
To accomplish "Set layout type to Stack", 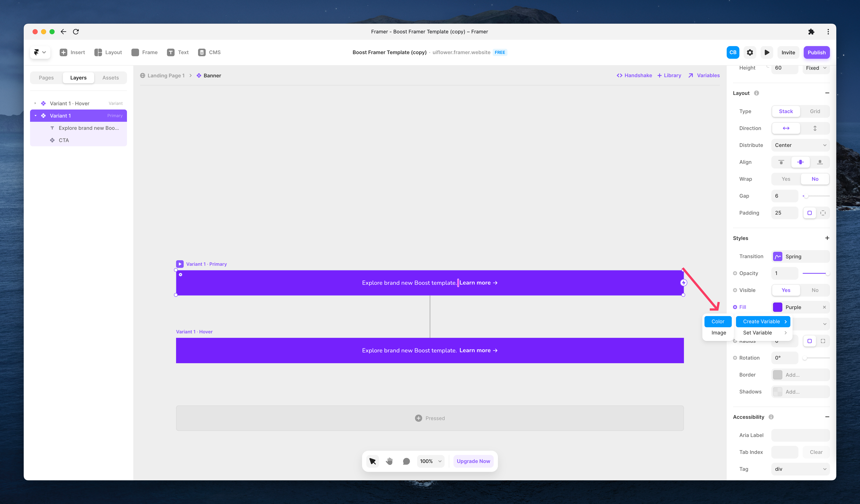I will pyautogui.click(x=786, y=111).
